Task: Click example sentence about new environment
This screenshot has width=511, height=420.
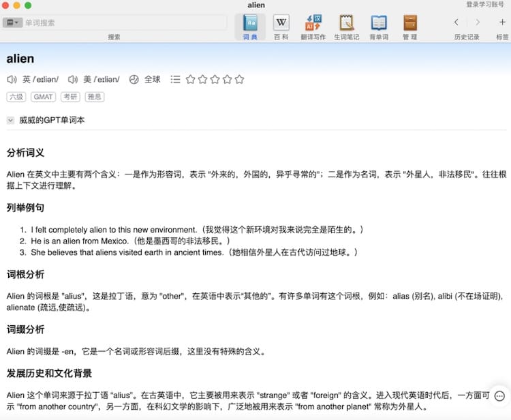Action: [x=197, y=230]
